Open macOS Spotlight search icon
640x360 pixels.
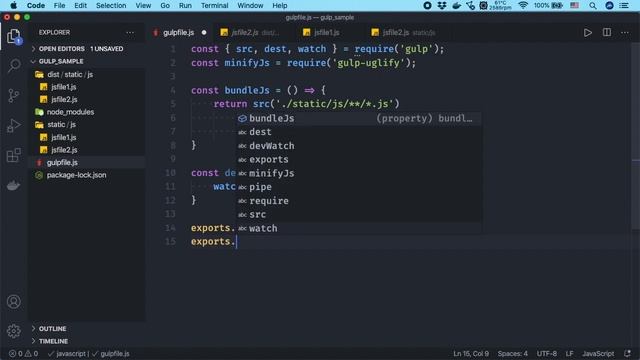(x=593, y=5)
